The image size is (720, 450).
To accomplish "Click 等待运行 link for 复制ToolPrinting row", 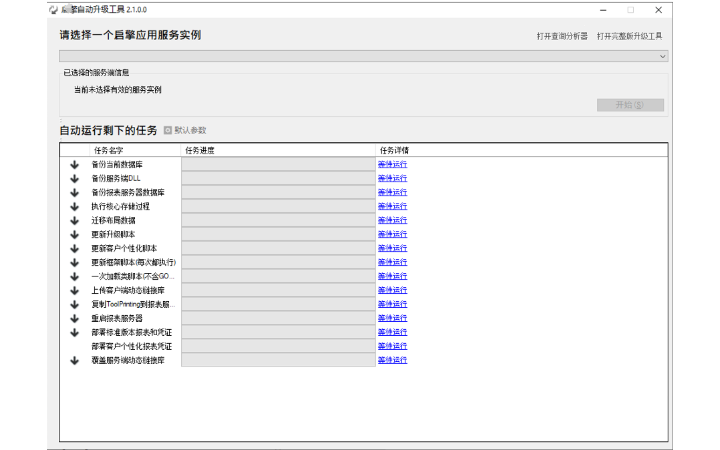I will pyautogui.click(x=393, y=304).
